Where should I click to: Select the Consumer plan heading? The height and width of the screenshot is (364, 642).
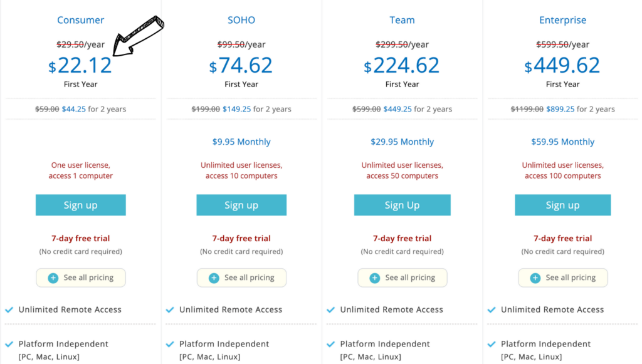point(80,19)
